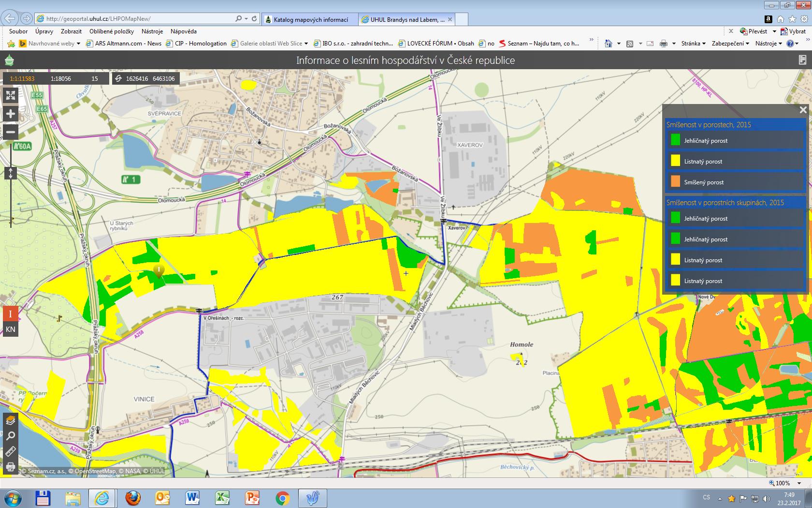
Task: Open ARS Altmann.com - News favorite
Action: [124, 43]
